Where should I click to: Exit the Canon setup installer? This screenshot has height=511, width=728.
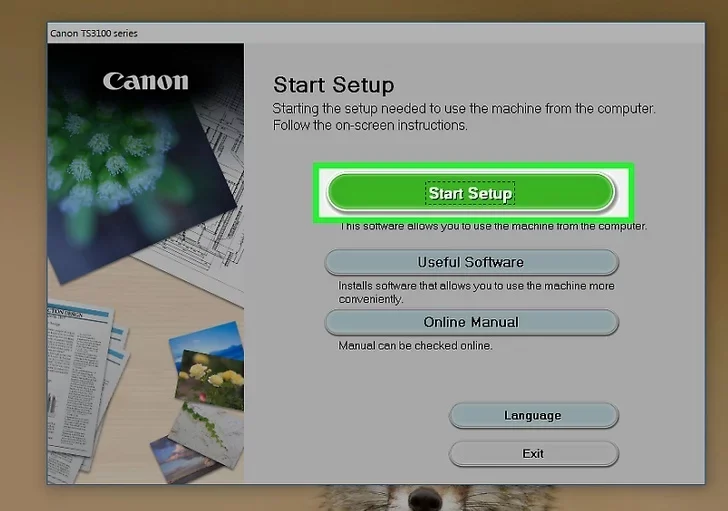(x=533, y=453)
